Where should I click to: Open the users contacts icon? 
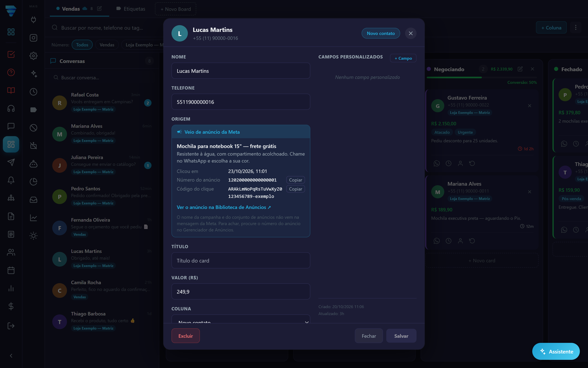11,252
